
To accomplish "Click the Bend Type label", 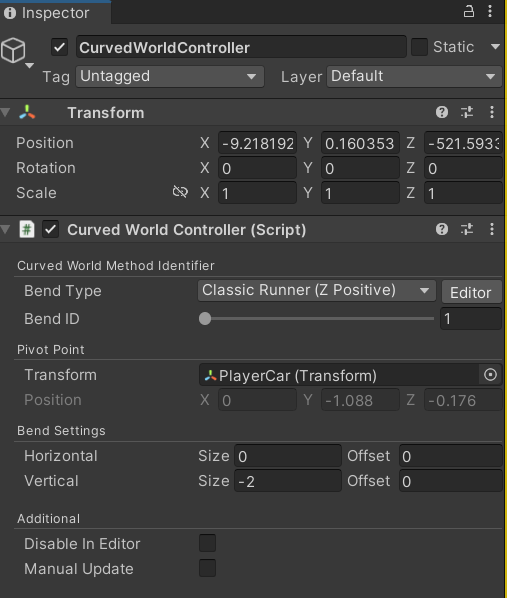I will point(63,291).
